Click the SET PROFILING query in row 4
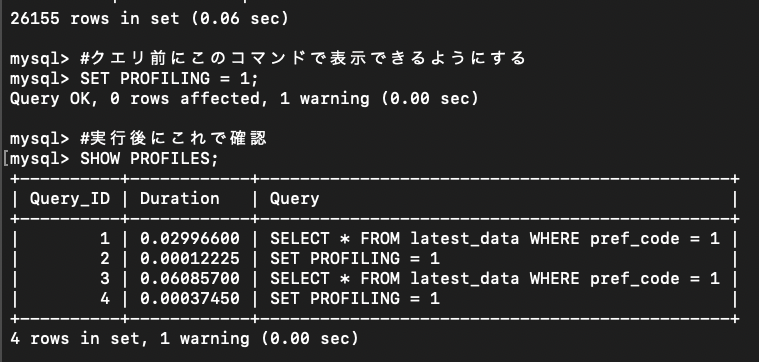This screenshot has height=362, width=759. click(355, 298)
